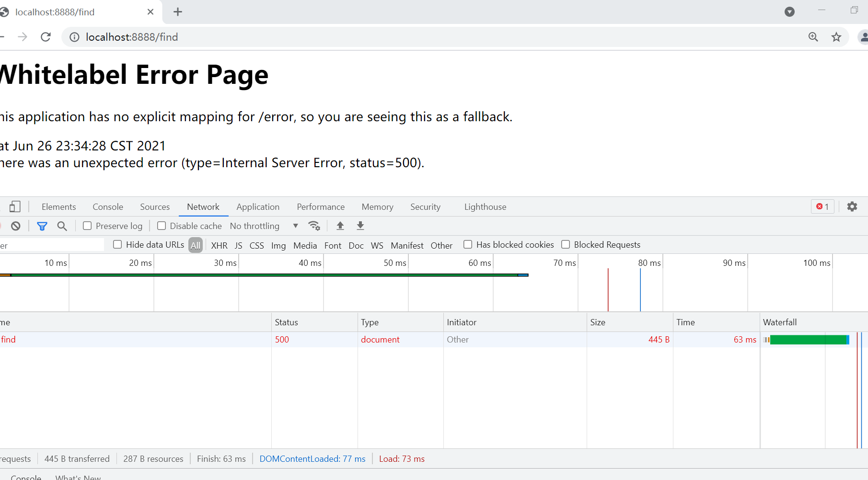Expand the No throttling dropdown

[264, 226]
